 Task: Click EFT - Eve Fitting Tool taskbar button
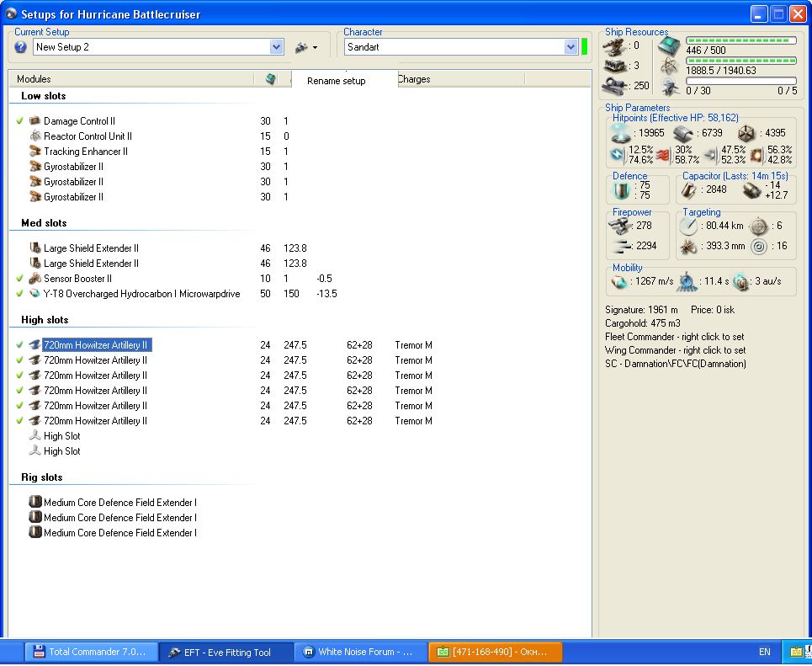[x=226, y=652]
